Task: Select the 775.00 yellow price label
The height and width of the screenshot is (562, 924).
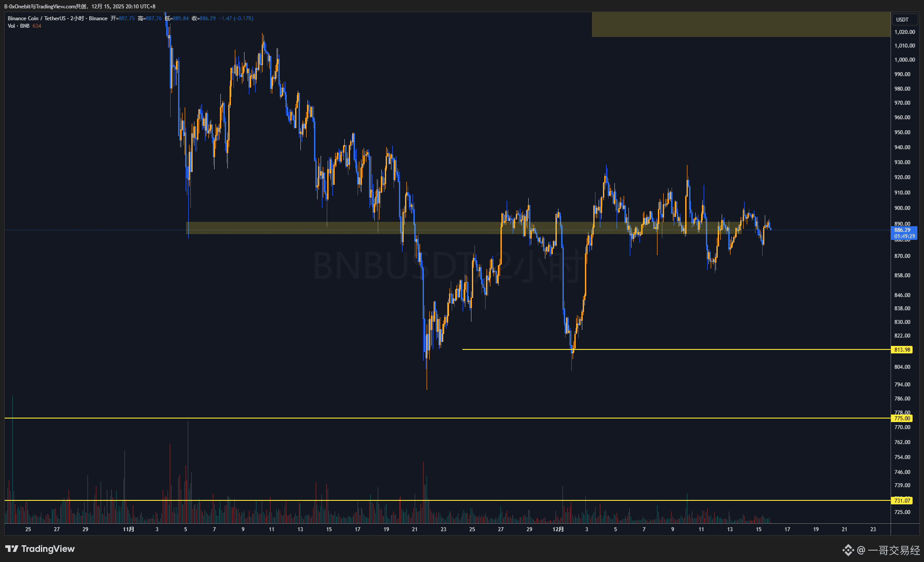Action: [902, 419]
